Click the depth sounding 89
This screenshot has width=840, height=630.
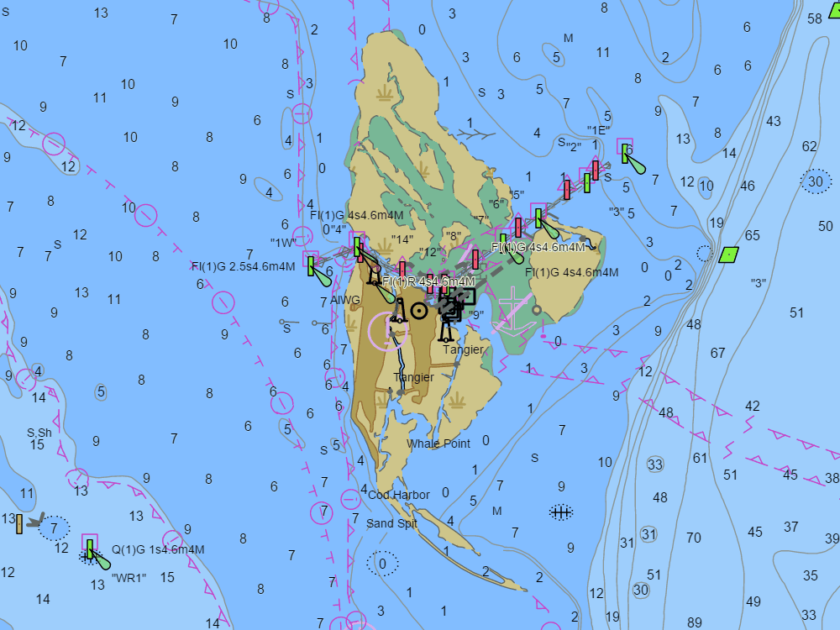coord(695,622)
